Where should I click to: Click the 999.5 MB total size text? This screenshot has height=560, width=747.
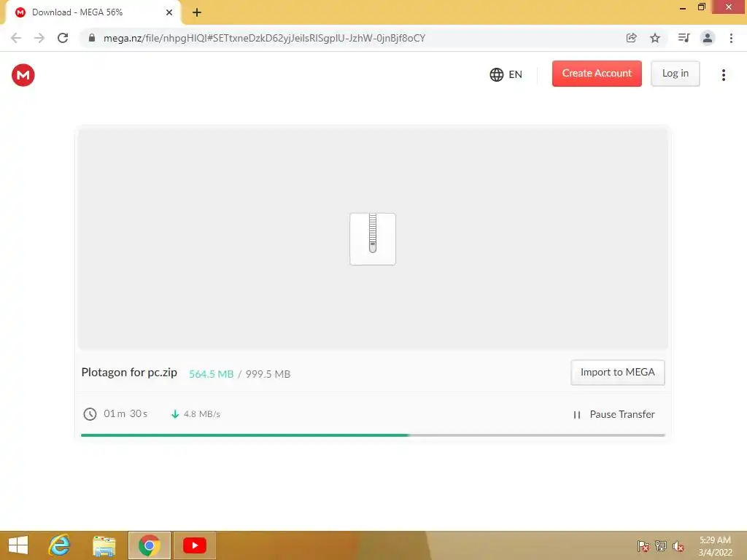click(268, 374)
